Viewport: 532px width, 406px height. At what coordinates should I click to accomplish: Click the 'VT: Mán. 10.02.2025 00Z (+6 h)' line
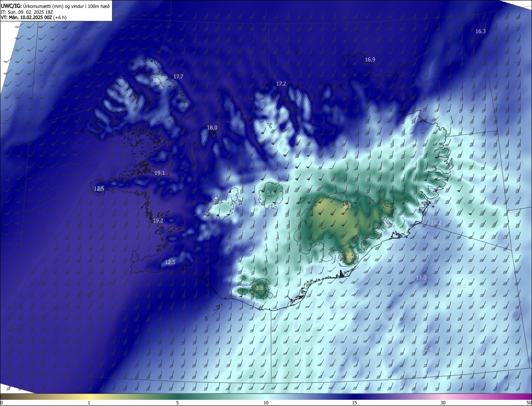click(34, 17)
